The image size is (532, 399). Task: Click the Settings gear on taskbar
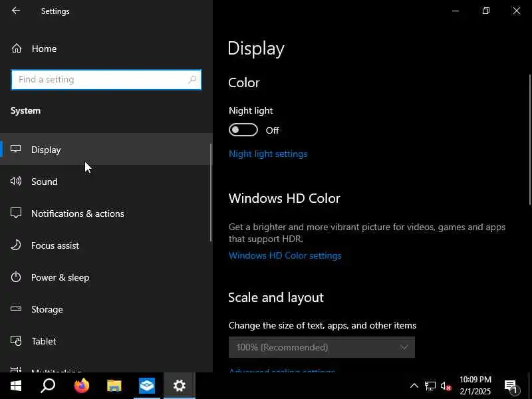(179, 386)
